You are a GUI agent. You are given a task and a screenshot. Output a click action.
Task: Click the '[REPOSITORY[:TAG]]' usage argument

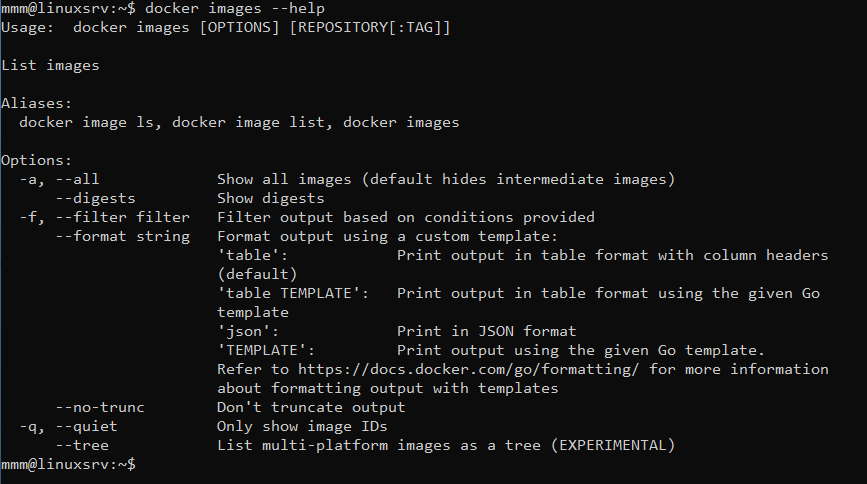pyautogui.click(x=370, y=28)
